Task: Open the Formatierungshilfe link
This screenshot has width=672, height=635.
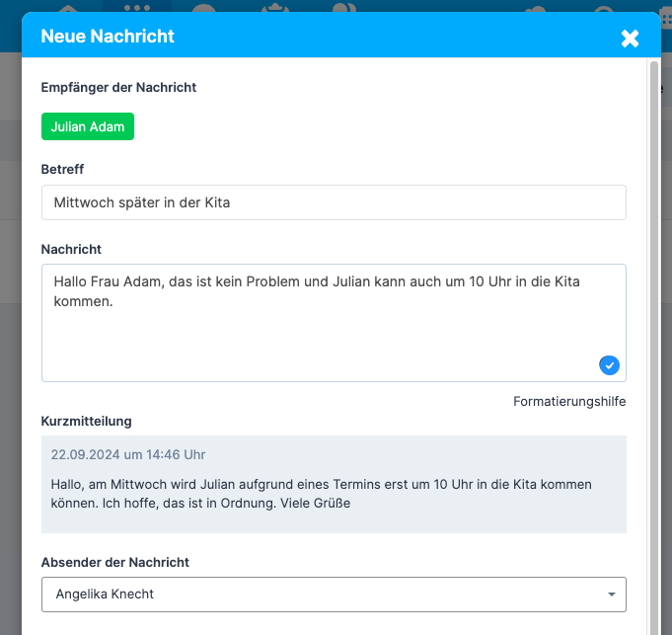Action: 569,401
